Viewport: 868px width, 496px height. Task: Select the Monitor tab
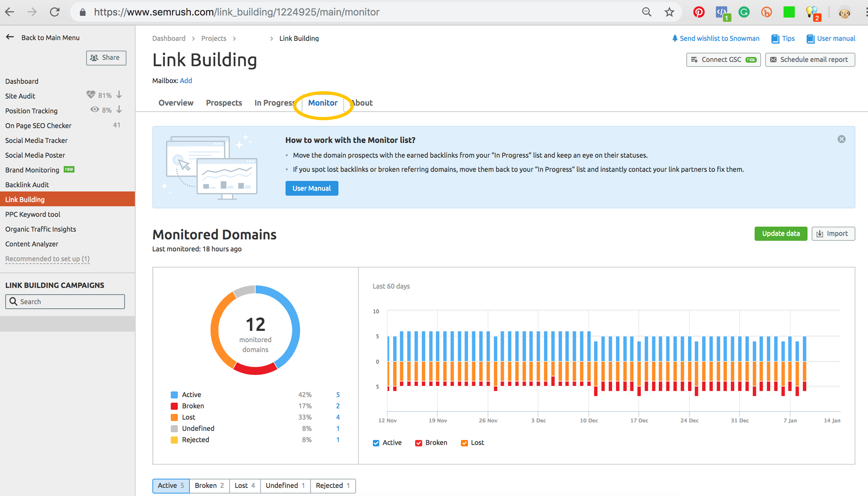[x=323, y=103]
